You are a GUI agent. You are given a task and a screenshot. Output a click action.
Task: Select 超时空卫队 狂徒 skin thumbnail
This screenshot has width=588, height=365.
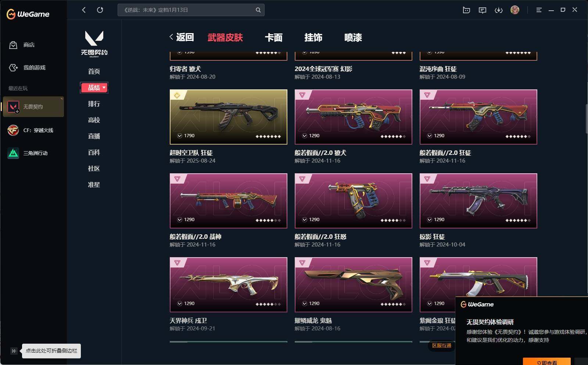point(229,117)
